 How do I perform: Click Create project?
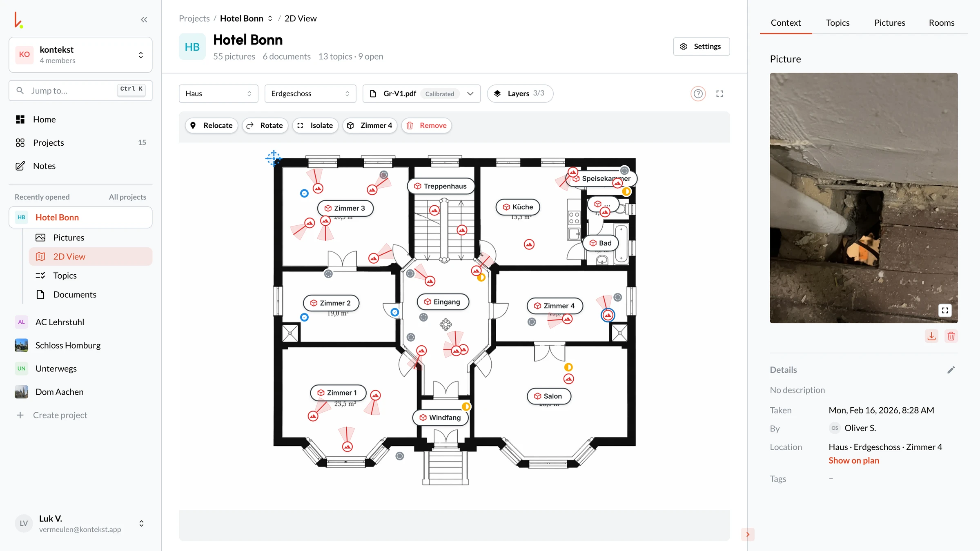click(x=80, y=415)
